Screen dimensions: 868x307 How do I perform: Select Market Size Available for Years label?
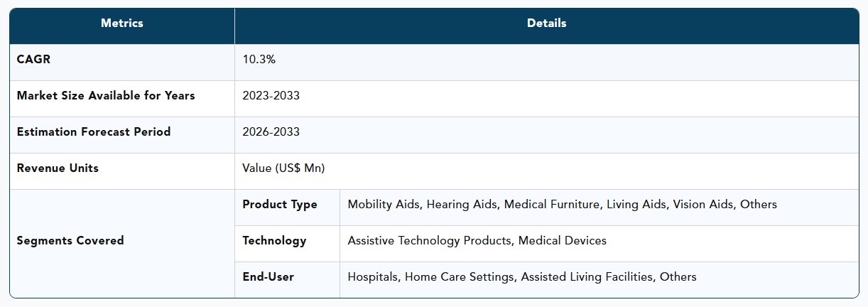[106, 95]
